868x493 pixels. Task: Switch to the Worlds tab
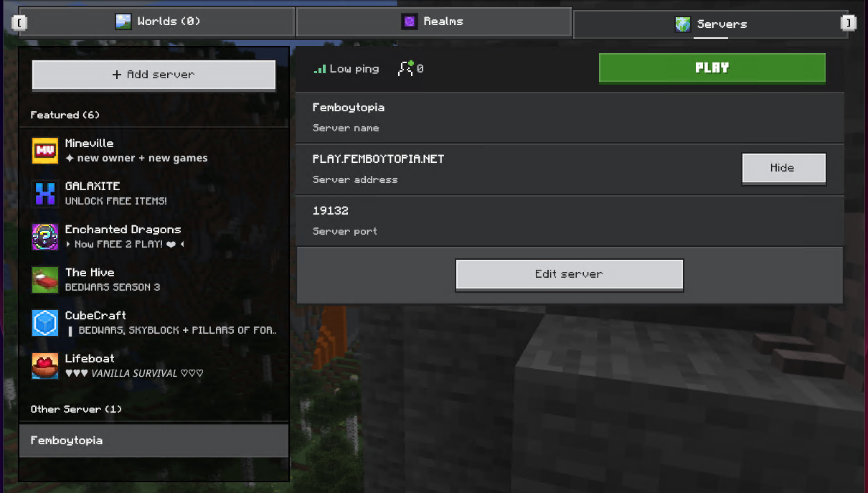157,22
